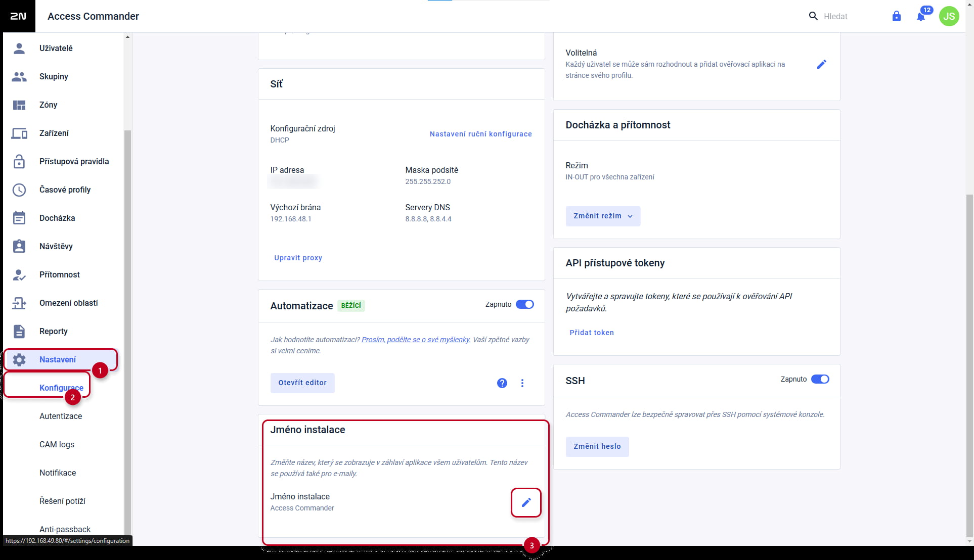This screenshot has height=560, width=974.
Task: Open notifications bell with 12 badge
Action: pos(921,16)
